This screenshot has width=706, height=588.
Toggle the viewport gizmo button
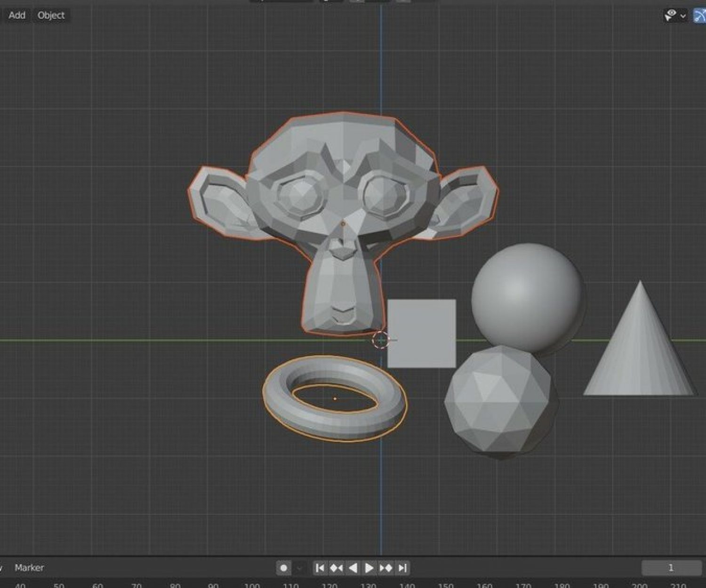click(700, 15)
